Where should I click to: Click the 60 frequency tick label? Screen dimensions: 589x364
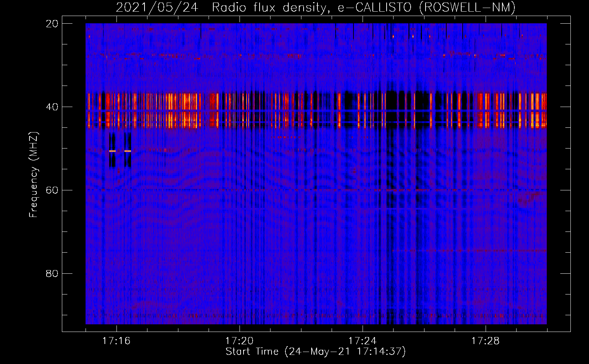coord(52,190)
